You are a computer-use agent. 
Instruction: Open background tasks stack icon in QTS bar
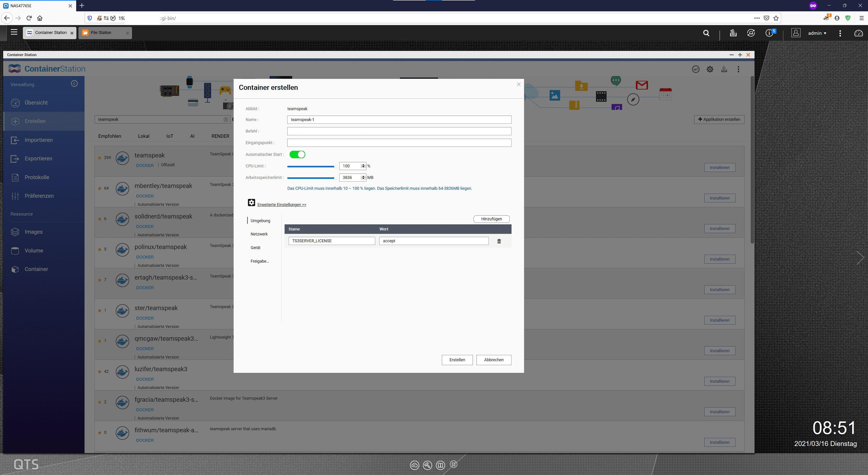tap(733, 33)
